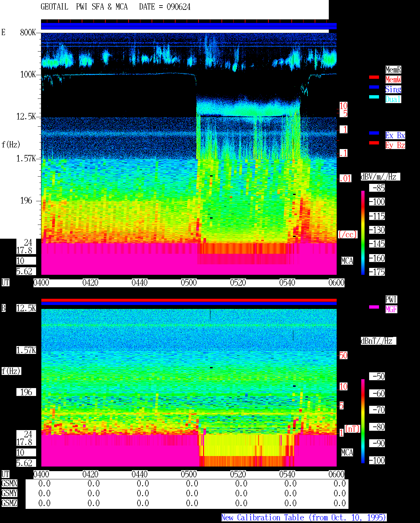Click the red Ey Bz legend swatch
This screenshot has height=523, width=420.
point(374,143)
